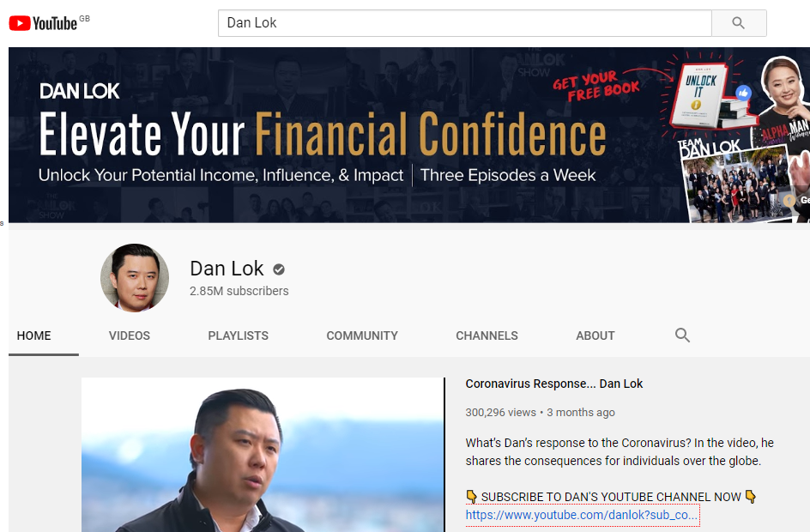The image size is (810, 532).
Task: Switch to the Videos tab
Action: pos(130,336)
